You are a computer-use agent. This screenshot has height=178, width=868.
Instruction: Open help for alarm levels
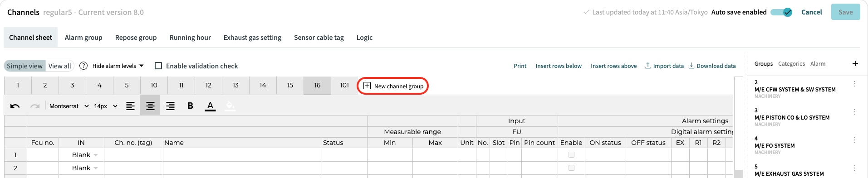tap(83, 66)
